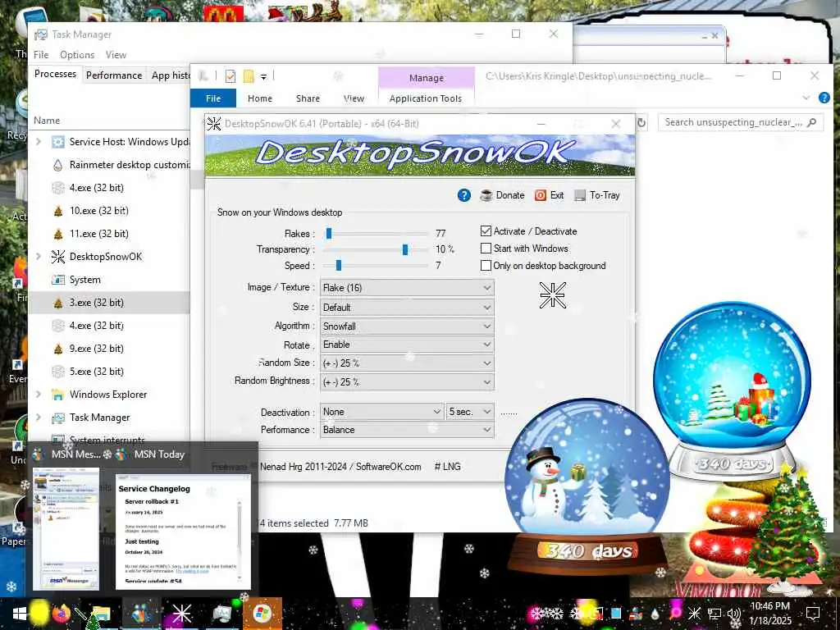Click the Donate coffee cup button
840x630 pixels.
[502, 195]
